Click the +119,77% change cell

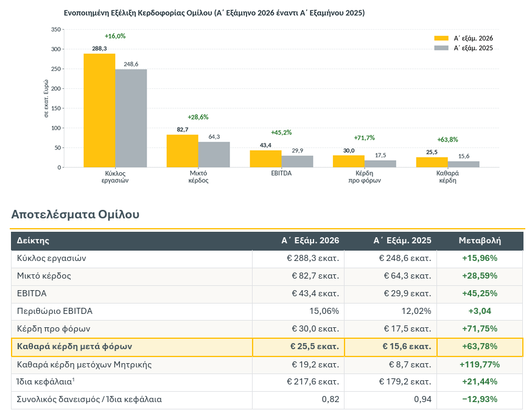tap(480, 364)
